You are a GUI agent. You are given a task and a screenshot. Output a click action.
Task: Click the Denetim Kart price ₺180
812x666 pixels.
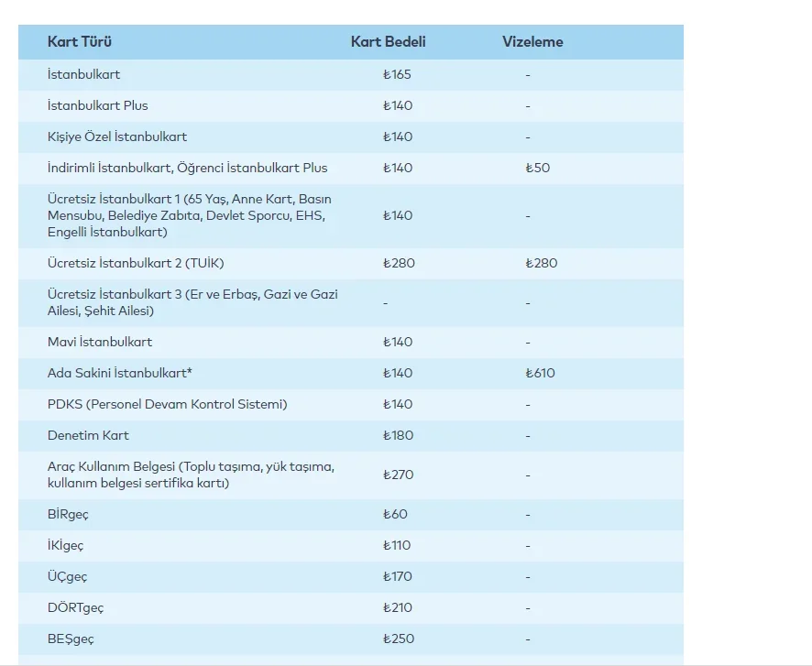click(x=398, y=435)
